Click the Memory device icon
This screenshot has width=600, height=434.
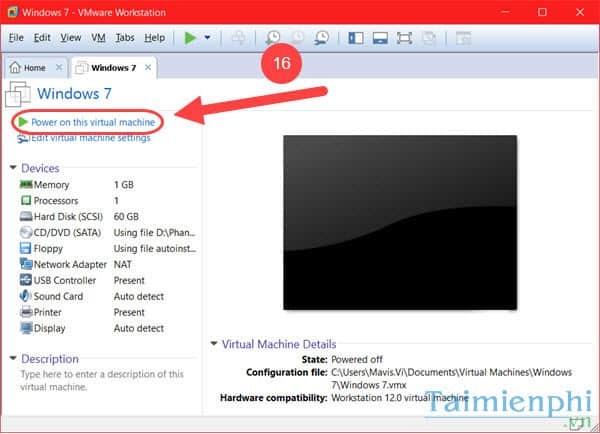26,184
